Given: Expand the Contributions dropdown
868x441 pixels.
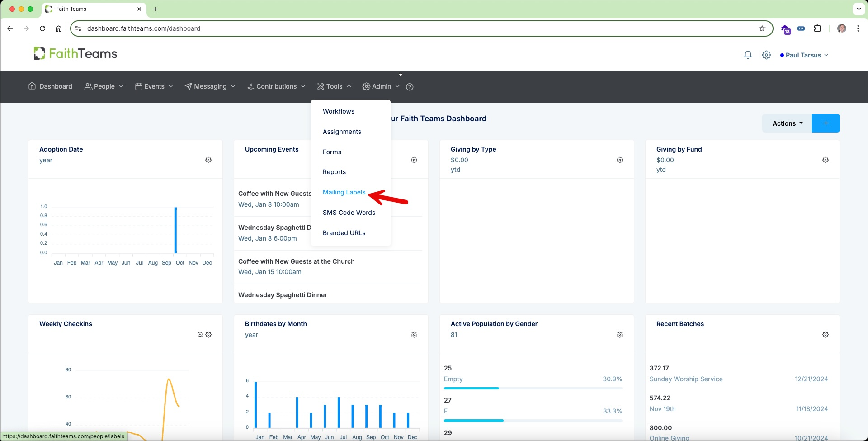Looking at the screenshot, I should point(276,86).
